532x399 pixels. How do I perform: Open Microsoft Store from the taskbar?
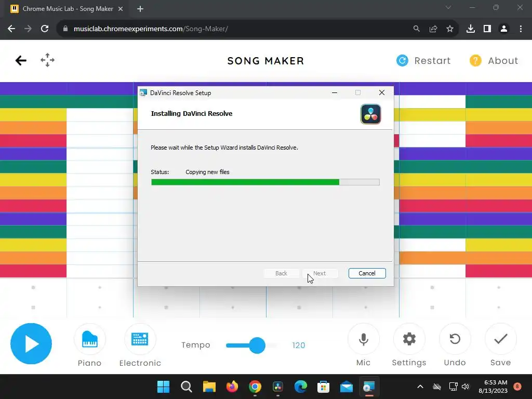323,387
